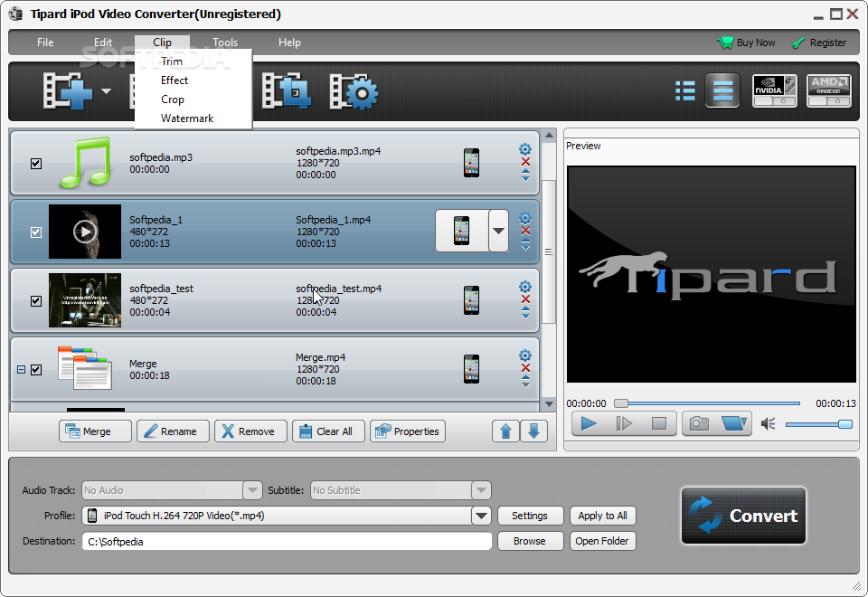The width and height of the screenshot is (868, 597).
Task: Click the Clear All button
Action: point(328,431)
